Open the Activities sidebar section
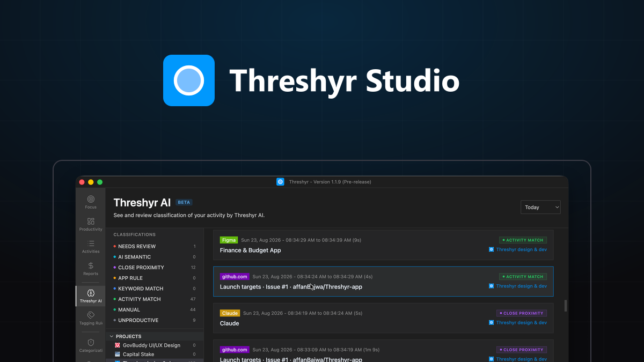Image resolution: width=644 pixels, height=362 pixels. (91, 247)
